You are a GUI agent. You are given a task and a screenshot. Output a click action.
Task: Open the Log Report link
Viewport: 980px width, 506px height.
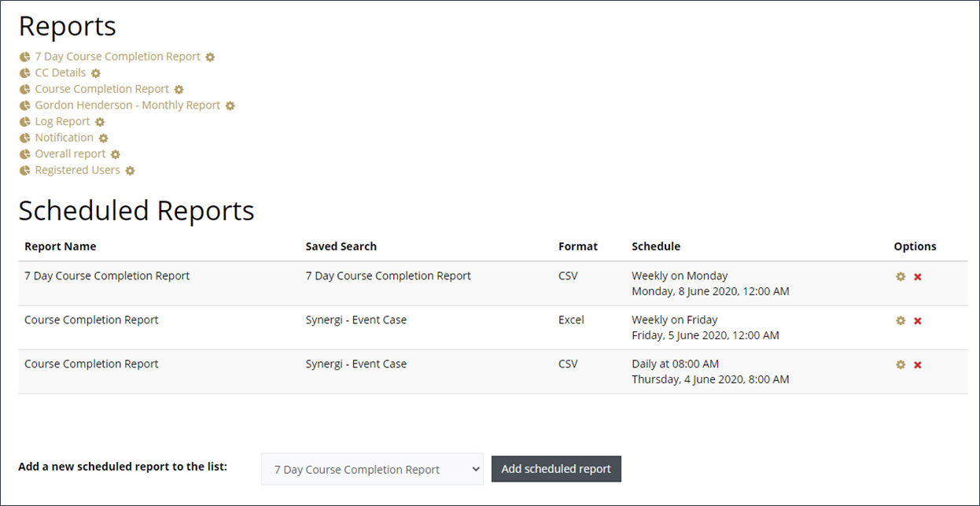(62, 122)
